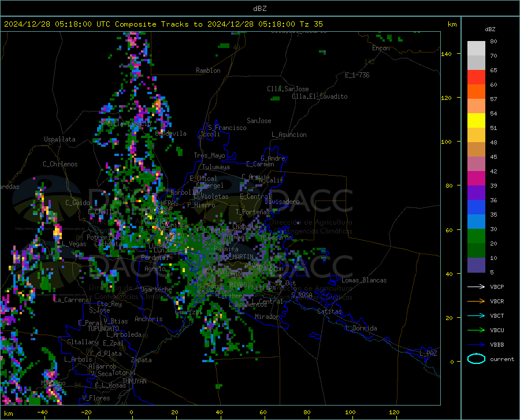Click the L_Dormida map label

click(x=361, y=328)
